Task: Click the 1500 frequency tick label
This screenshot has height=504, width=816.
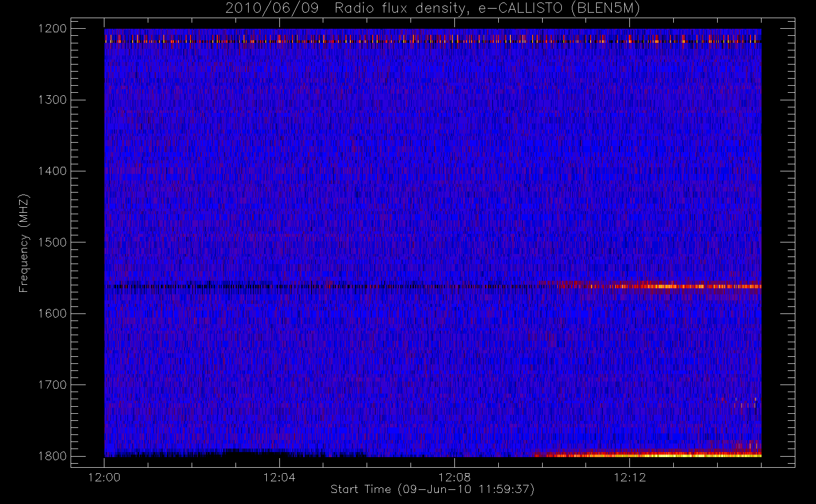Action: pos(52,242)
